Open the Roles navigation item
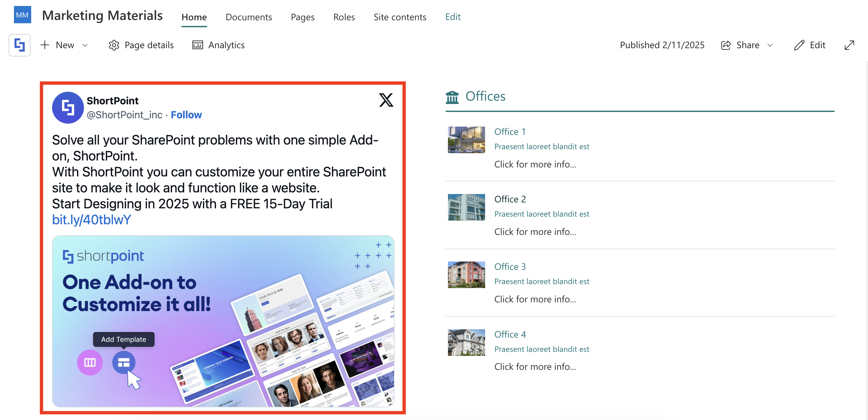Image resolution: width=868 pixels, height=420 pixels. 344,17
